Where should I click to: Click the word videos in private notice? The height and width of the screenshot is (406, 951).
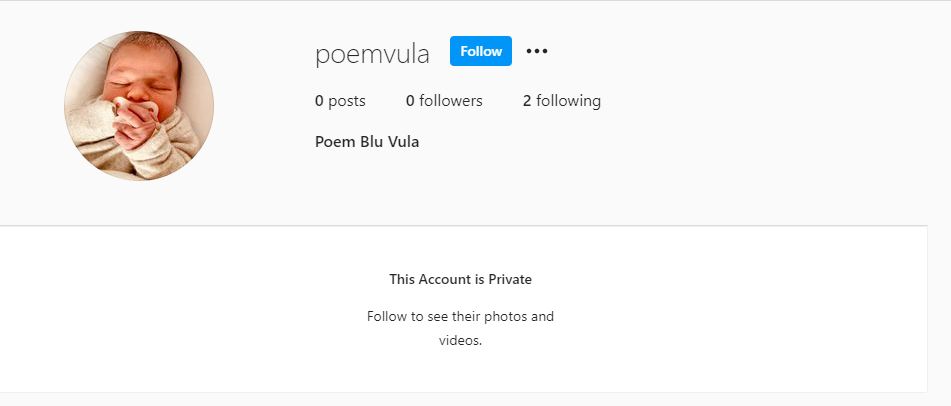460,340
